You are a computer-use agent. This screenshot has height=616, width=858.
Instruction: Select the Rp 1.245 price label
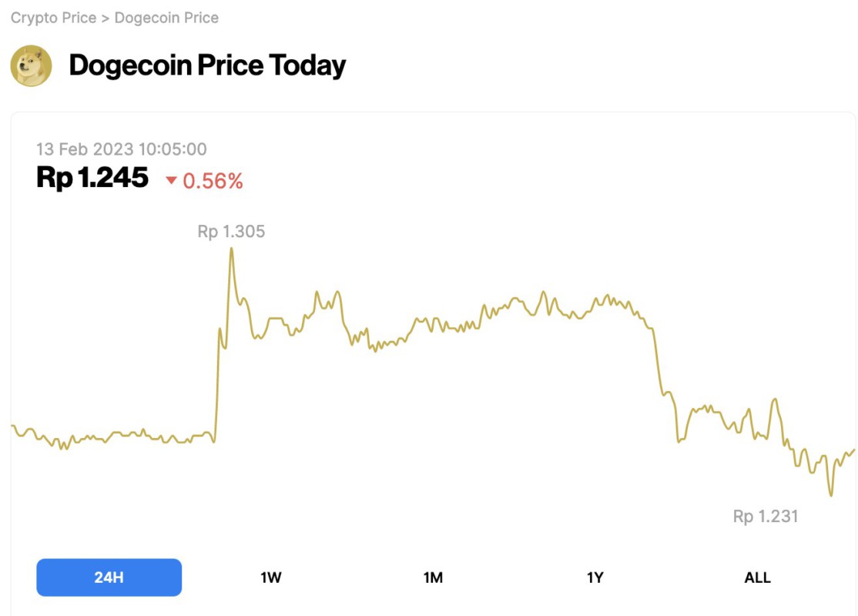pyautogui.click(x=92, y=178)
